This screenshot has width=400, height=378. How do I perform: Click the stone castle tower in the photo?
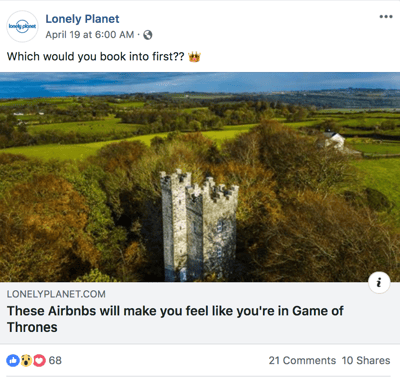[199, 225]
